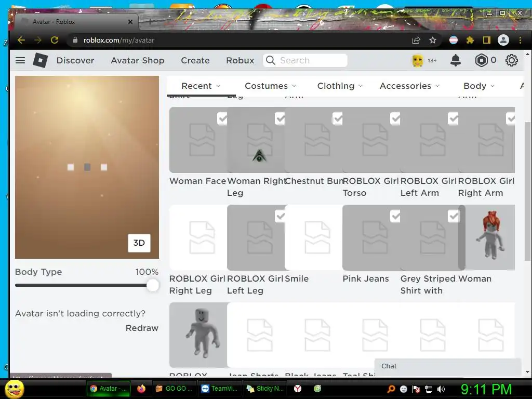Click the Body Type slider handle

pos(153,285)
